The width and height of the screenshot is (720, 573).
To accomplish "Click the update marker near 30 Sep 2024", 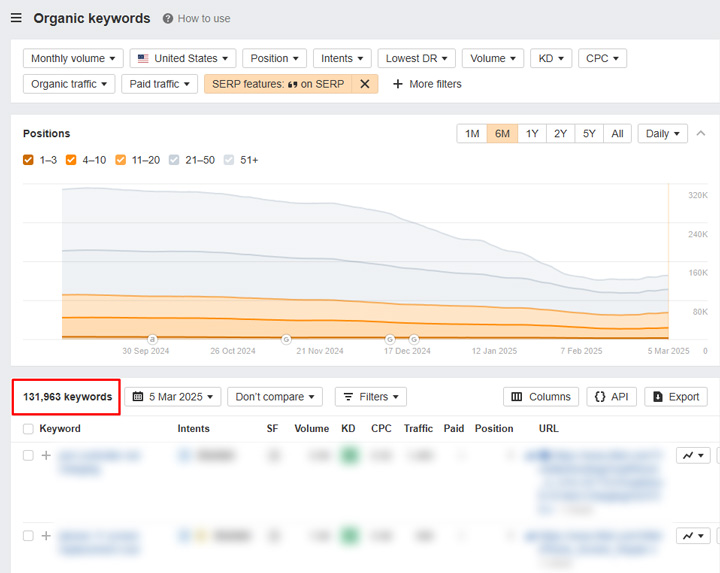I will click(152, 339).
